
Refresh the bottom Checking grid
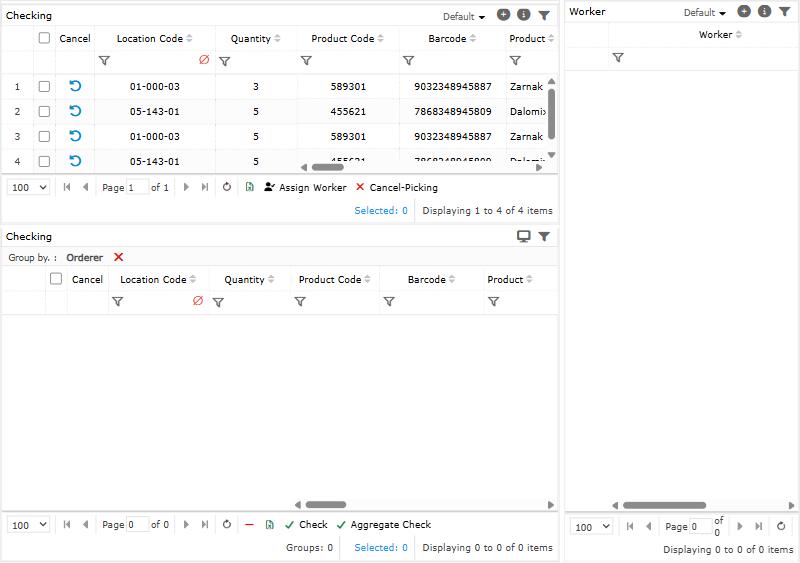[x=227, y=524]
